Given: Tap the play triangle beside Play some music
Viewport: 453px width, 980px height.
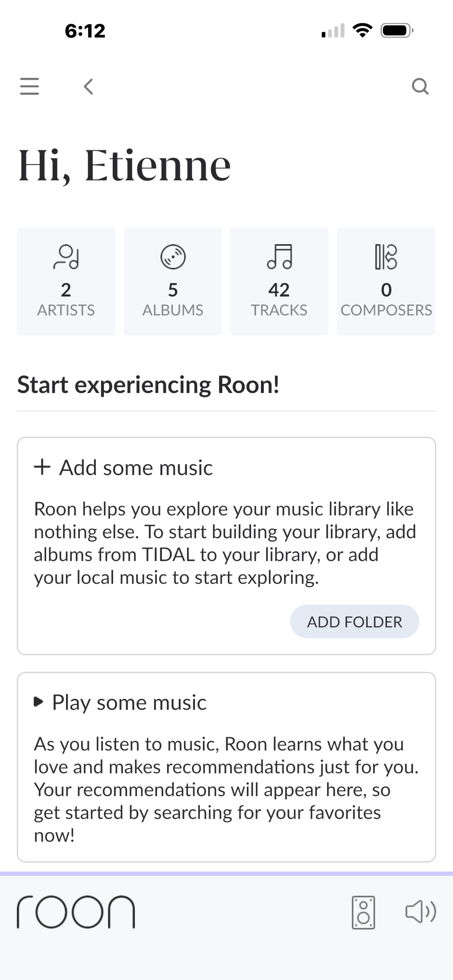Looking at the screenshot, I should click(x=39, y=702).
